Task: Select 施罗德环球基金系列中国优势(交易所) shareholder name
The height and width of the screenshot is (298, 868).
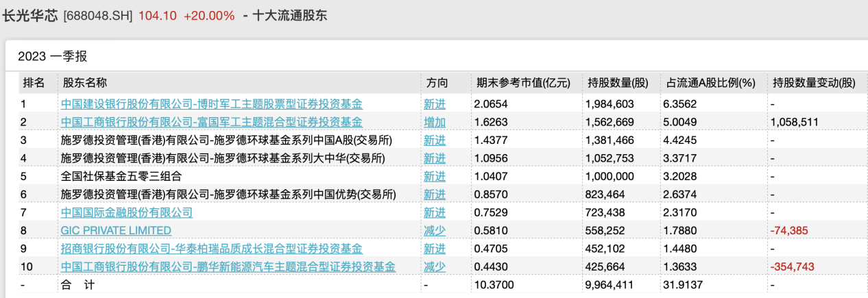Action: point(228,194)
